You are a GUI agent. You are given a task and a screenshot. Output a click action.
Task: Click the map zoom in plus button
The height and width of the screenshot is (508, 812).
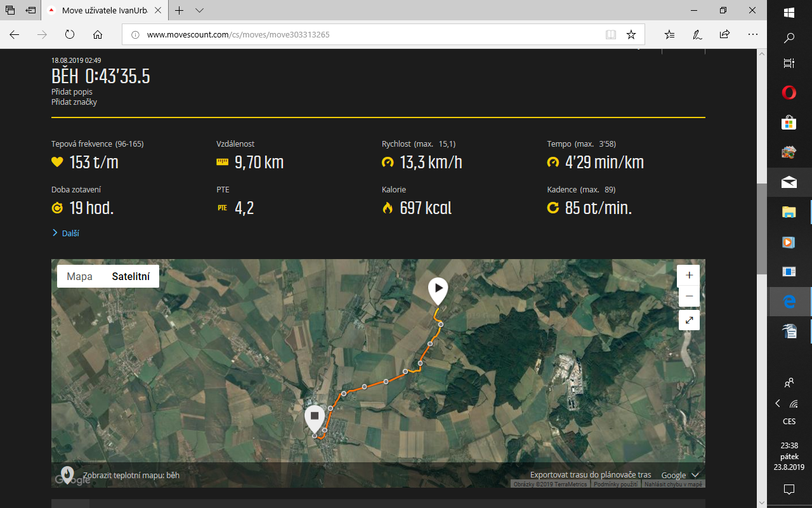[x=689, y=276]
